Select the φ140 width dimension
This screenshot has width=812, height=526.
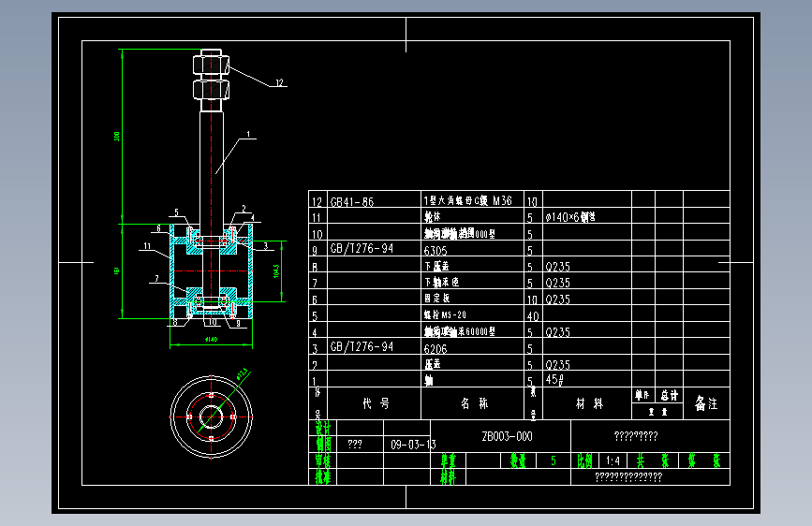coord(212,340)
